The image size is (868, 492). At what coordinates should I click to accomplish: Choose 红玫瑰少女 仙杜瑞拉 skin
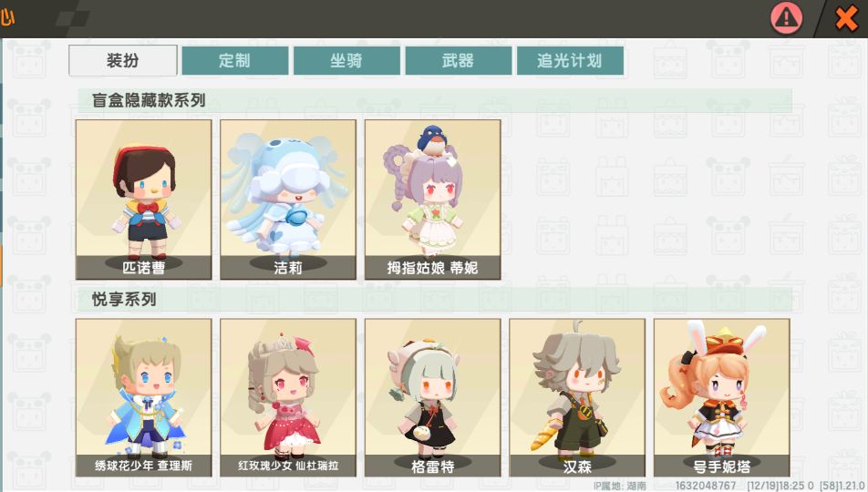288,397
